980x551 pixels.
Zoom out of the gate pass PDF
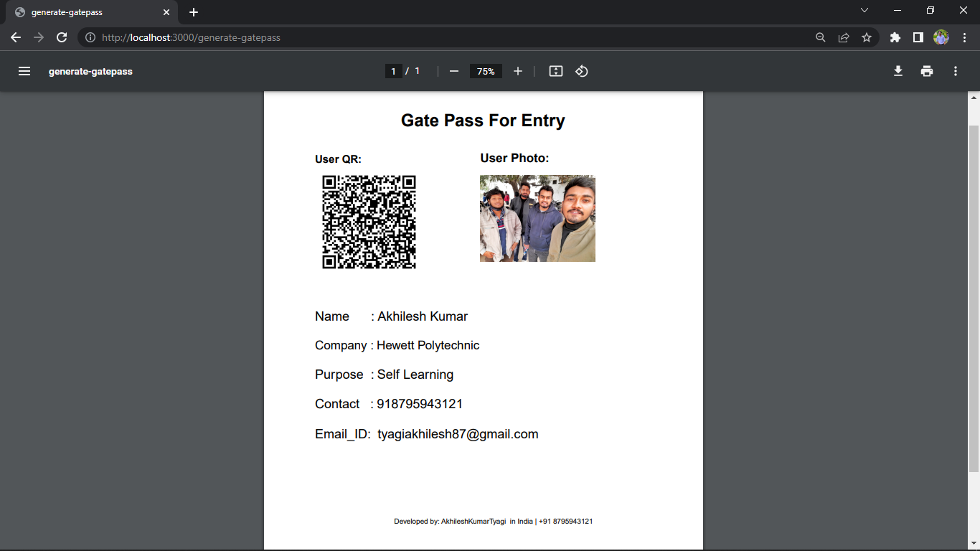pyautogui.click(x=453, y=71)
